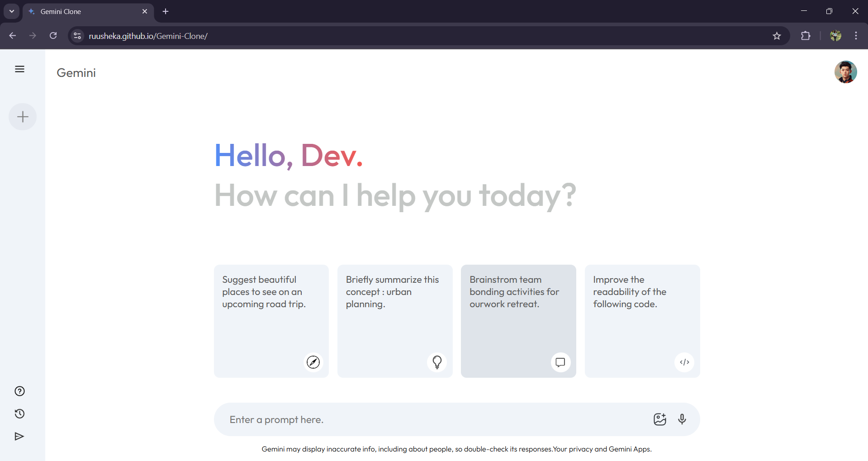Screen dimensions: 868x461
Task: Reload the page
Action: click(53, 36)
